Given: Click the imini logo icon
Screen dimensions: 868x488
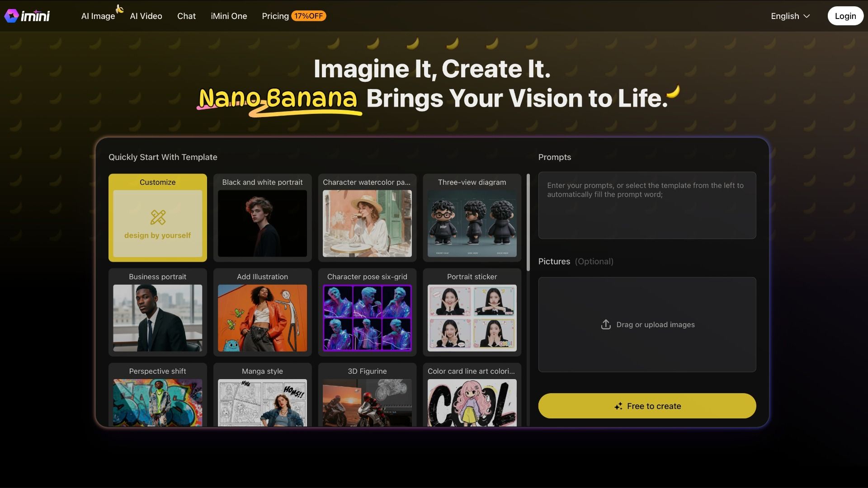Looking at the screenshot, I should [x=12, y=16].
